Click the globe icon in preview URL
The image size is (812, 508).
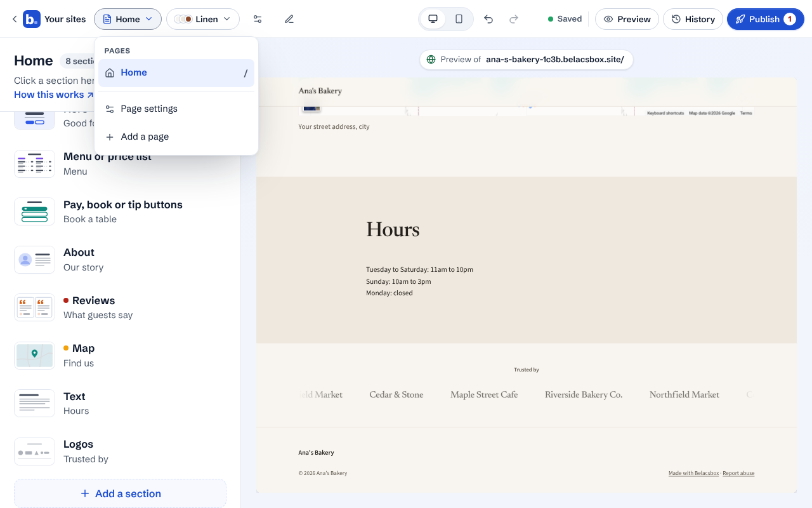tap(431, 60)
